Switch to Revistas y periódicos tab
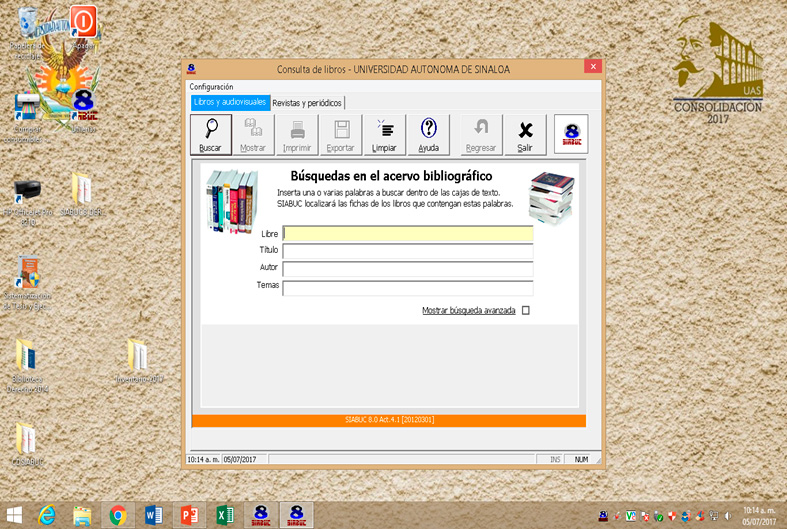This screenshot has height=529, width=787. tap(307, 103)
